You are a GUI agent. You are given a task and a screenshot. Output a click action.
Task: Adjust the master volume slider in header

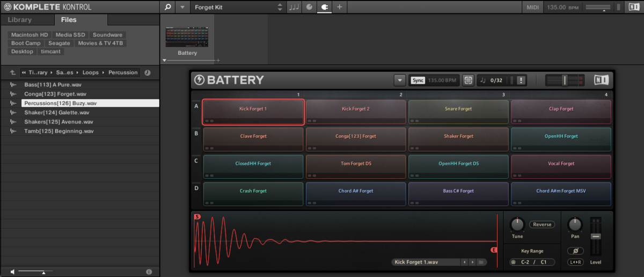(598, 7)
